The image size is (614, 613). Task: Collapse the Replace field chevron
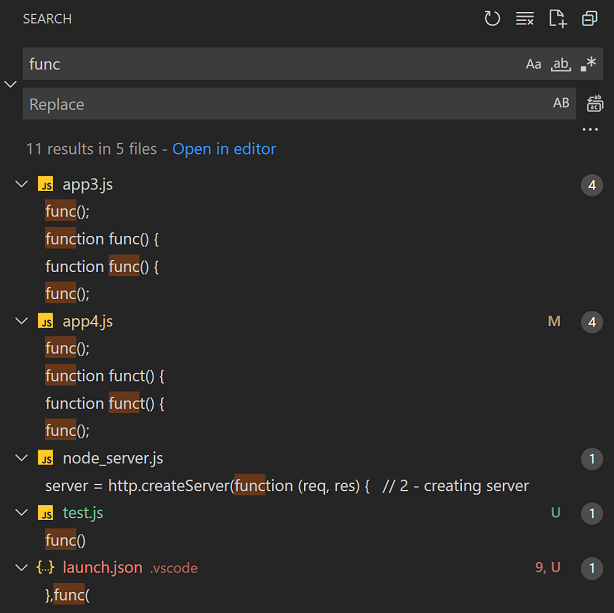(11, 84)
